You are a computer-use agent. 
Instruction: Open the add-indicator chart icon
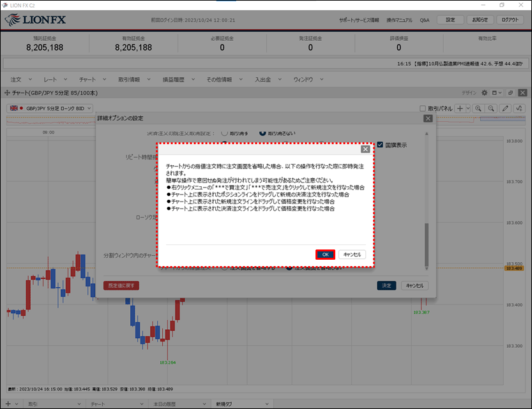[519, 108]
